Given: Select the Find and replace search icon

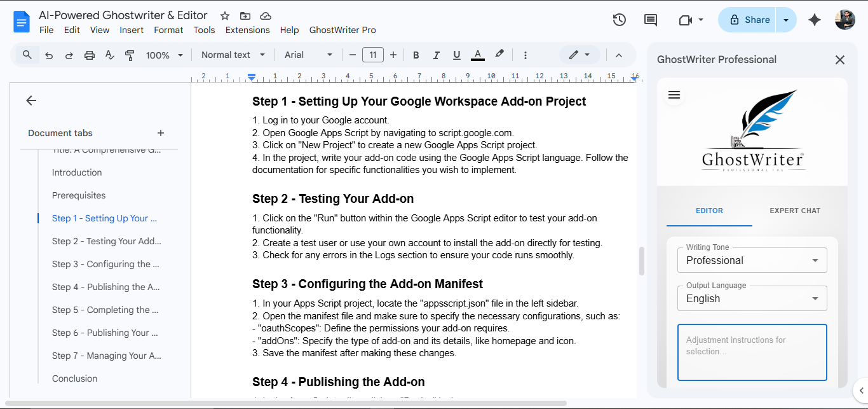Looking at the screenshot, I should coord(27,55).
